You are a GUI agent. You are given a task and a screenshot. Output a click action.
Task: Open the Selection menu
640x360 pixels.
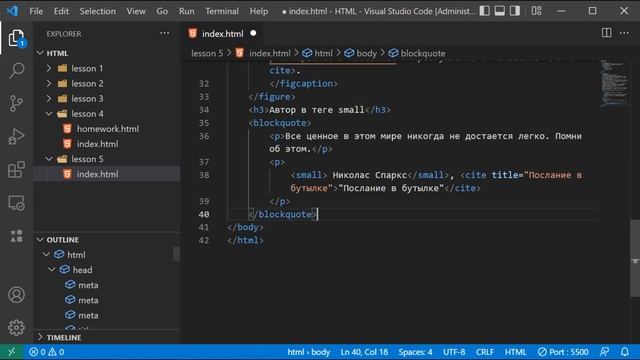(x=98, y=11)
